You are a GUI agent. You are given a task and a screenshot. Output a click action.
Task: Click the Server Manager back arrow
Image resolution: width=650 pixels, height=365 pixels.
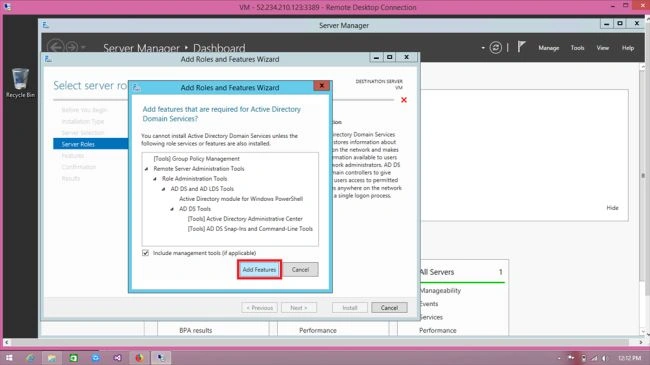pos(55,47)
